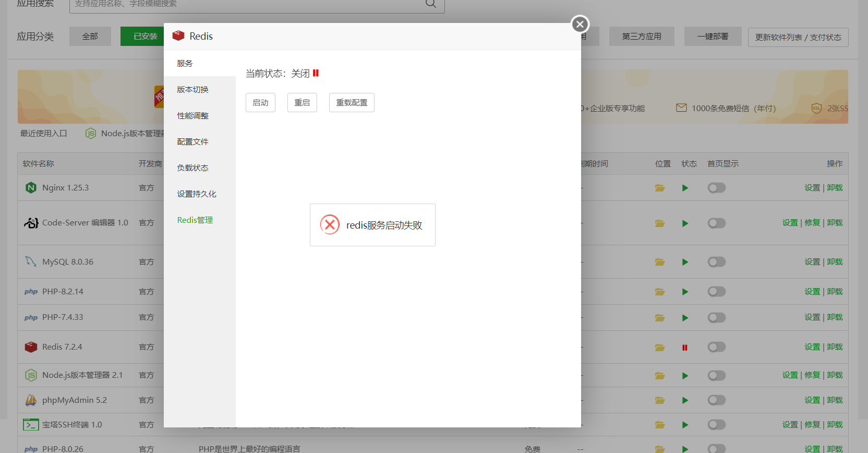Screen dimensions: 868x453
Task: Click the 宝塔SSH终端 terminal icon
Action: [x=31, y=425]
